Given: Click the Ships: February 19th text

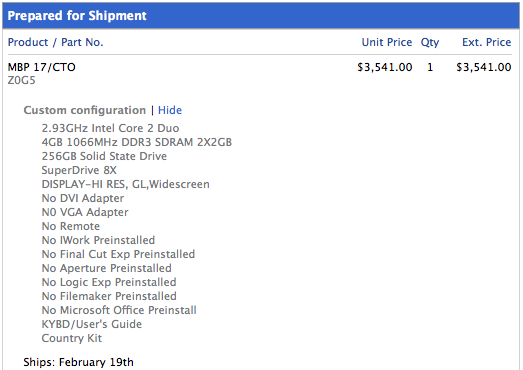Looking at the screenshot, I should [78, 362].
